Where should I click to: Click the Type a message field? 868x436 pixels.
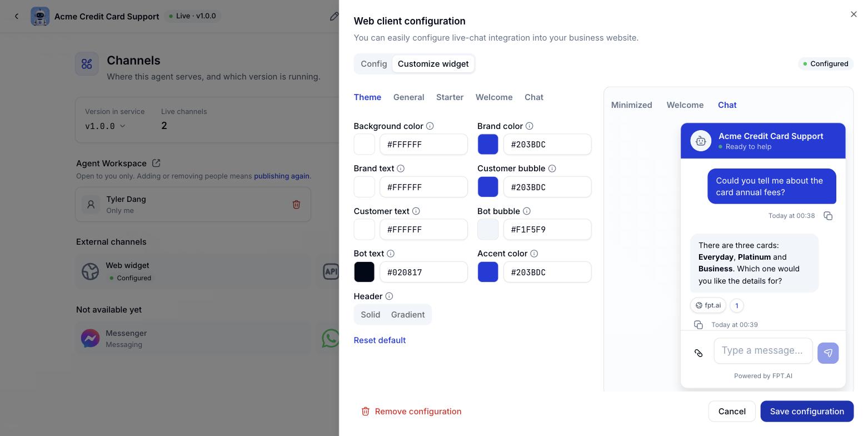click(763, 351)
